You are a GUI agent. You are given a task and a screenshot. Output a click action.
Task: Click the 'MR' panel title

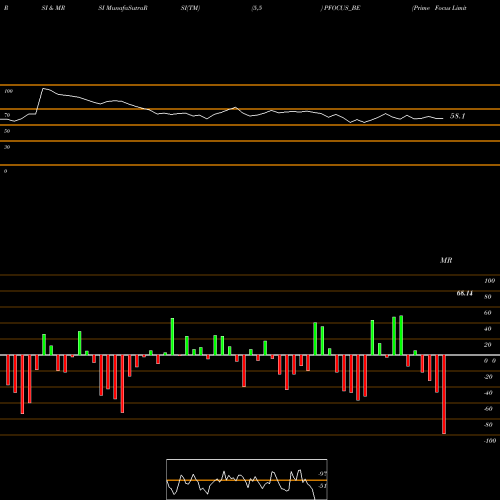[446, 260]
